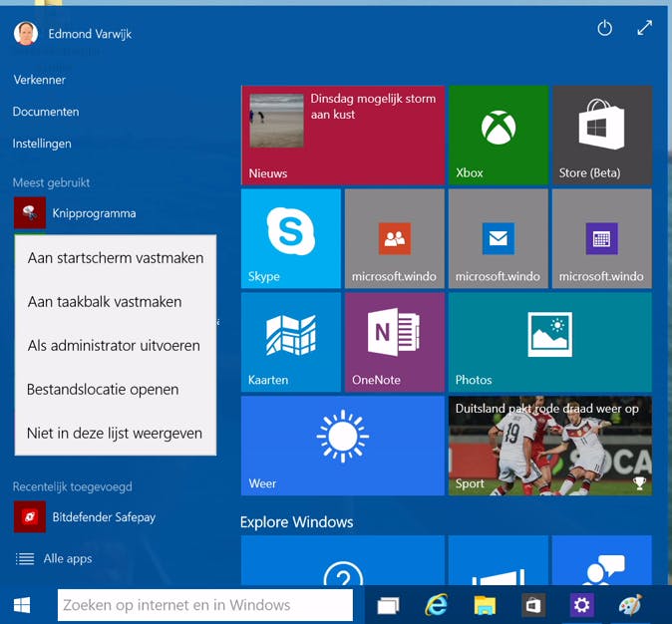Open the speech bubbles people tile
Viewport: 672px width, 624px height.
click(602, 560)
